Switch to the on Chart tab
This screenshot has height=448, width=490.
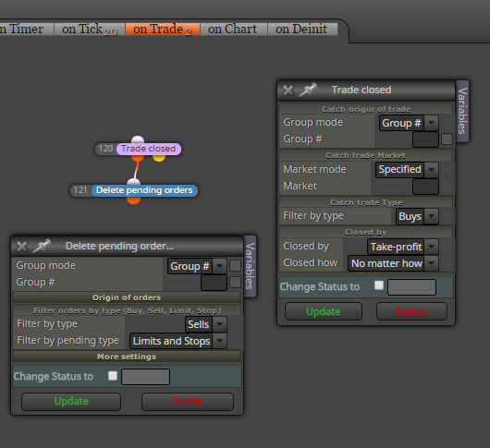click(233, 30)
